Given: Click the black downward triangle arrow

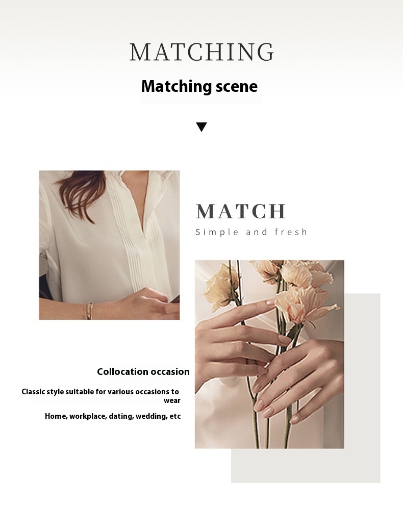Looking at the screenshot, I should click(202, 127).
